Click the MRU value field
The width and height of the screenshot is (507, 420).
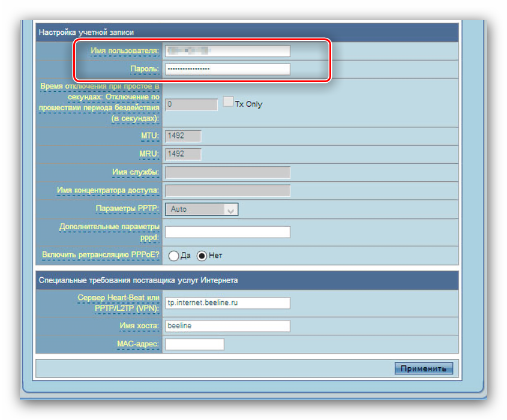tap(183, 154)
